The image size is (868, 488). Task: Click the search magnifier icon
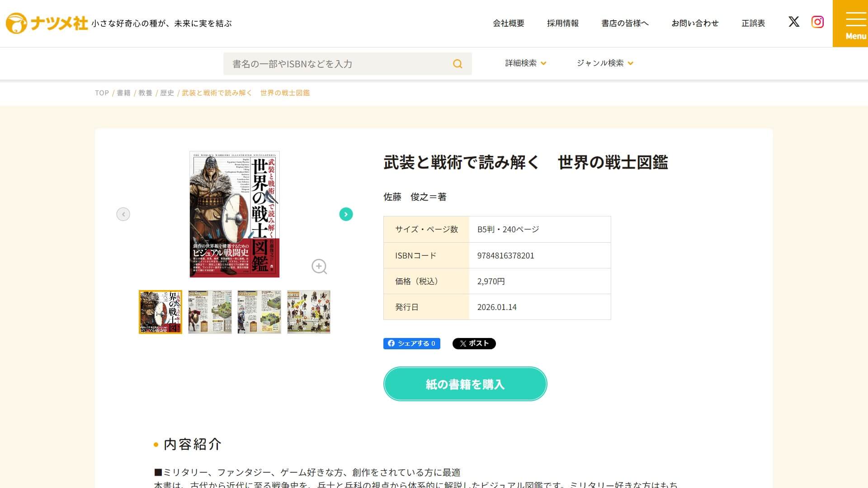[458, 64]
